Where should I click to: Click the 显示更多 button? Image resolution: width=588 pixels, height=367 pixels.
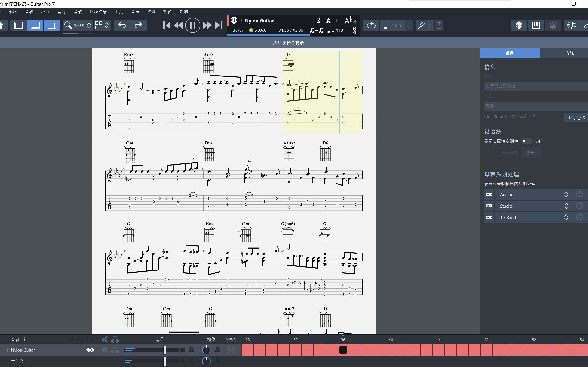(577, 118)
